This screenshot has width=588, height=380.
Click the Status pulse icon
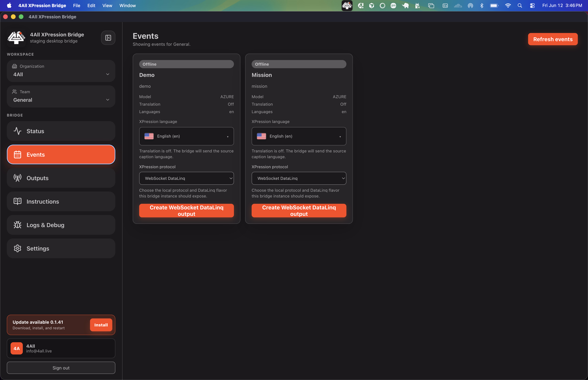click(18, 131)
